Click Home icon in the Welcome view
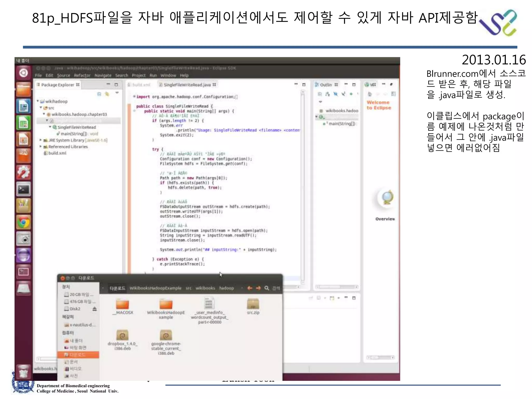The image size is (532, 399). pyautogui.click(x=370, y=94)
